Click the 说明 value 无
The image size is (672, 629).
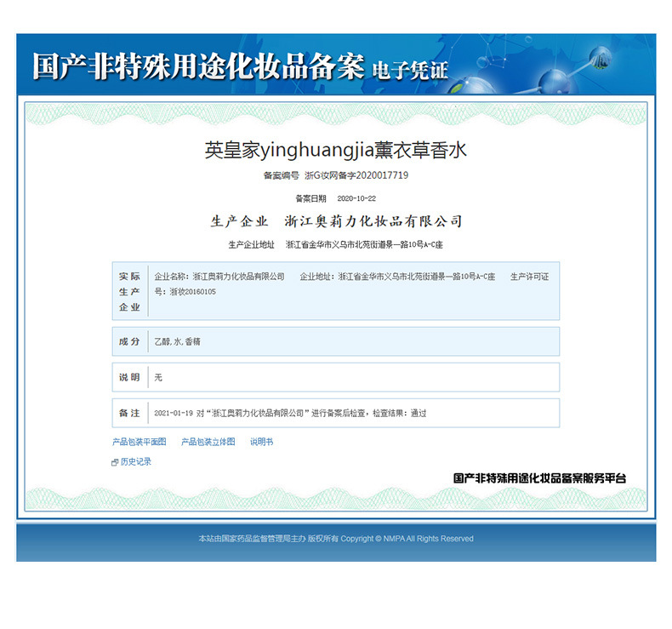[158, 377]
